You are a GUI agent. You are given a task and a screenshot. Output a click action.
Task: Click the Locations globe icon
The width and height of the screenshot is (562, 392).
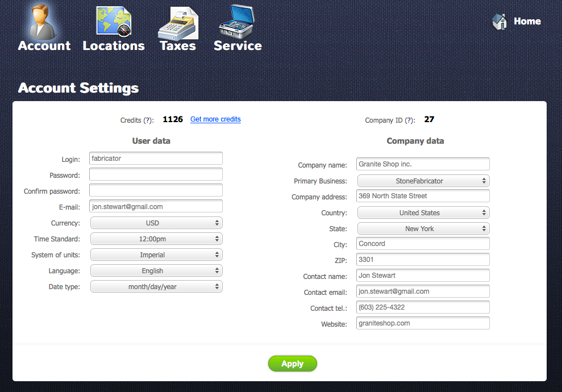point(113,20)
